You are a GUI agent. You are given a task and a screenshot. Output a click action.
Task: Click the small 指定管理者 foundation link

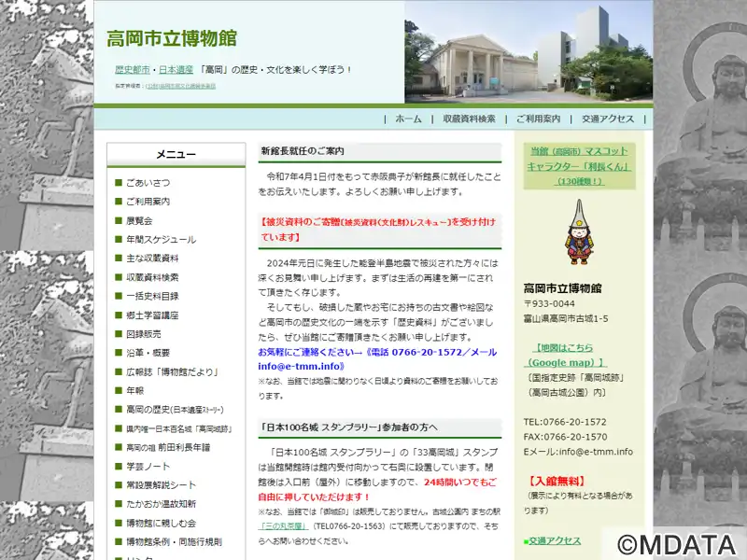(181, 86)
